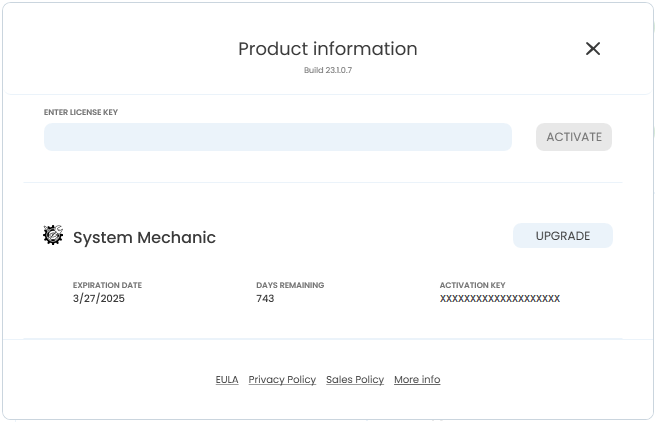
Task: Click the UPGRADE button for System Mechanic
Action: pyautogui.click(x=563, y=236)
